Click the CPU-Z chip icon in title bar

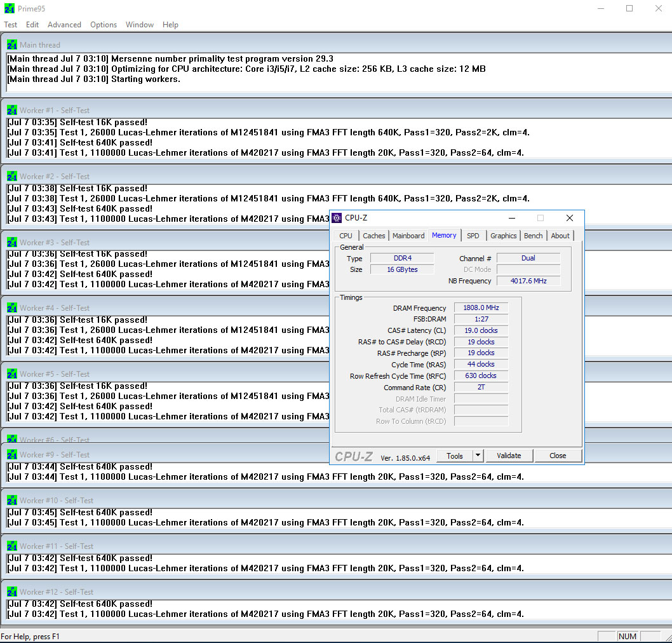click(337, 218)
